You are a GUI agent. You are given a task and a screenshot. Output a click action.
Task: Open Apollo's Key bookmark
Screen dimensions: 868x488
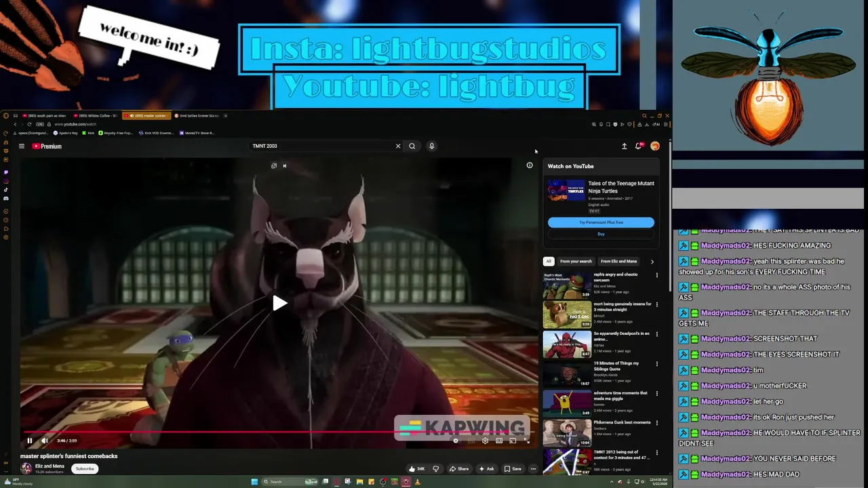(x=66, y=133)
